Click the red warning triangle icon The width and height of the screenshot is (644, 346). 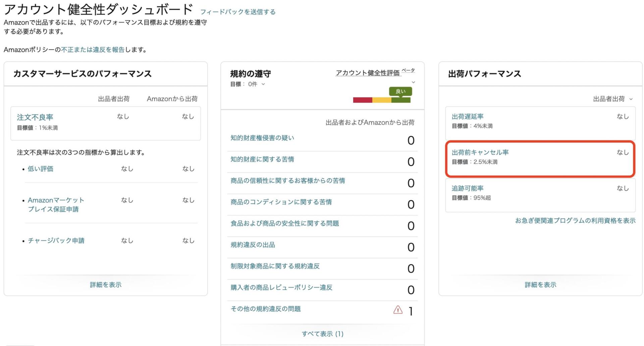pyautogui.click(x=398, y=310)
